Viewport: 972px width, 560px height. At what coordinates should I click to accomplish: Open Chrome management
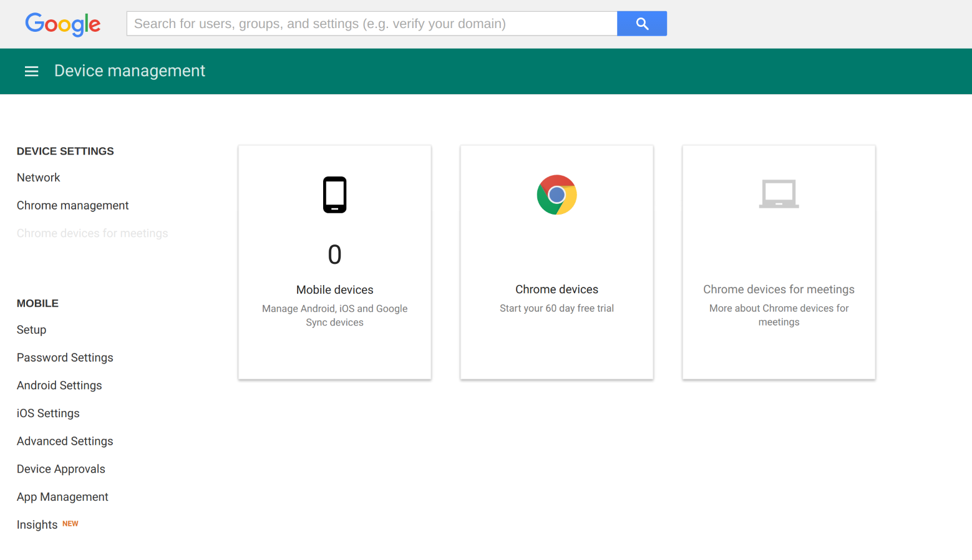tap(72, 205)
